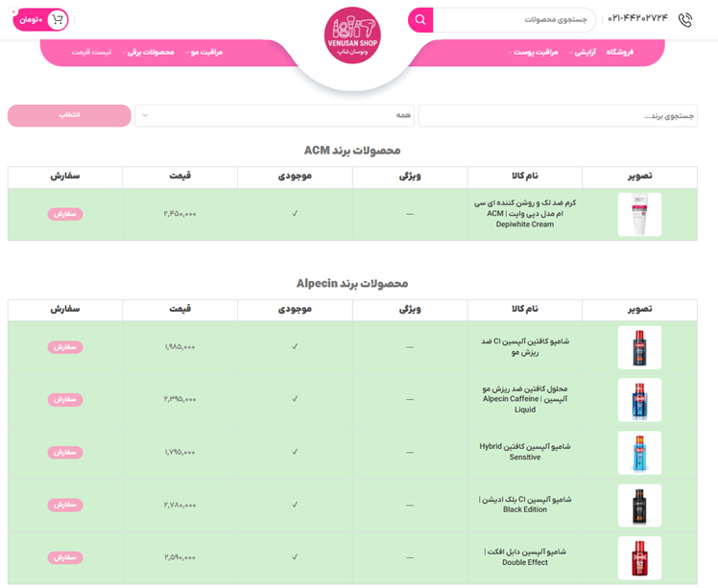Expand the مراقبت مو menu
The height and width of the screenshot is (588, 718).
pos(204,53)
